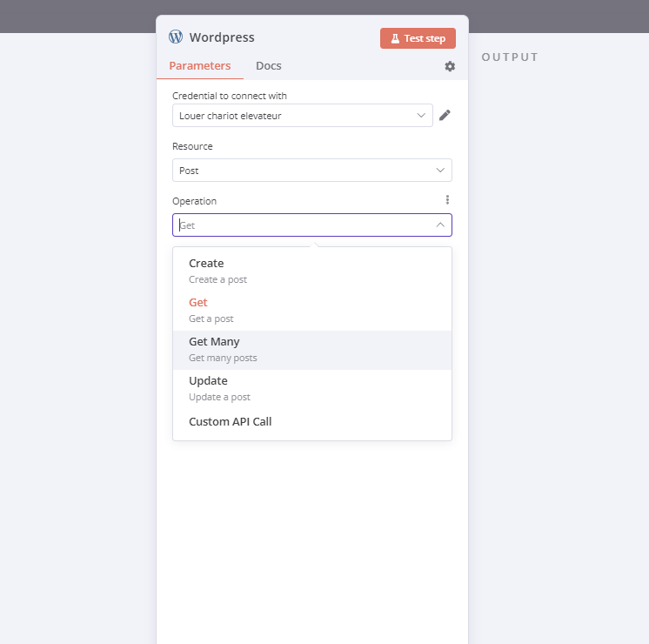
Task: Click the OUTPUT panel heading
Action: (x=510, y=57)
